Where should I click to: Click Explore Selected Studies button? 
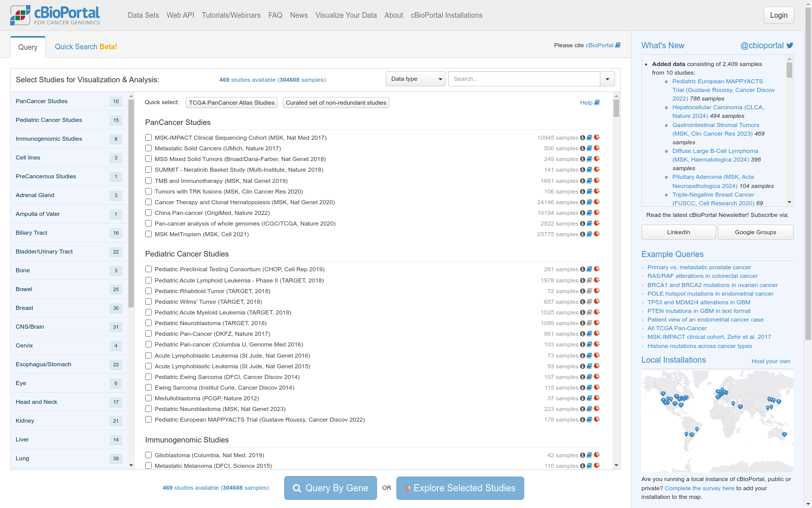[460, 488]
